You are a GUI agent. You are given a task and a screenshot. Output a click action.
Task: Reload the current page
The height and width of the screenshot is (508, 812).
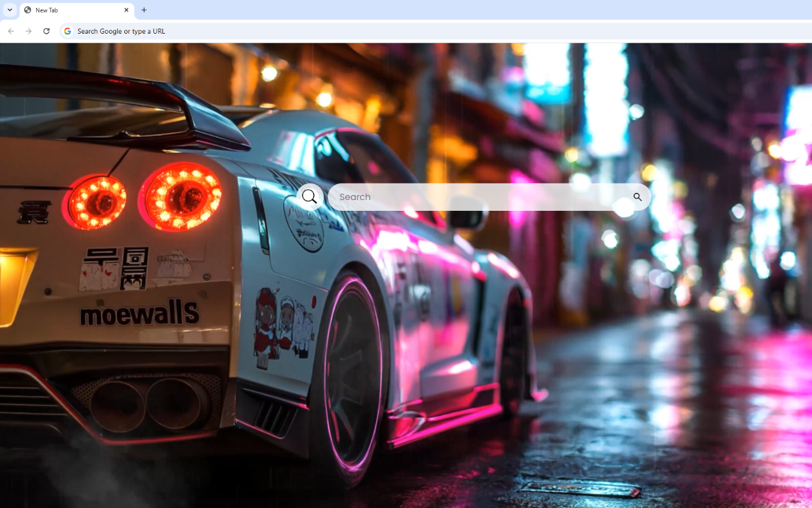pos(46,31)
